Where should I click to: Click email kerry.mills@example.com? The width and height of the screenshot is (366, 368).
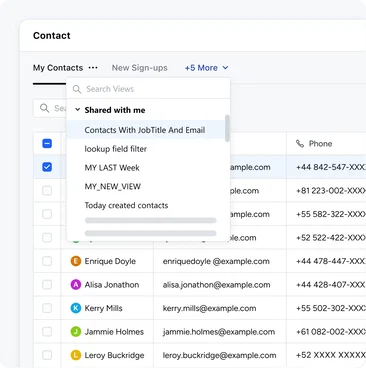[209, 308]
